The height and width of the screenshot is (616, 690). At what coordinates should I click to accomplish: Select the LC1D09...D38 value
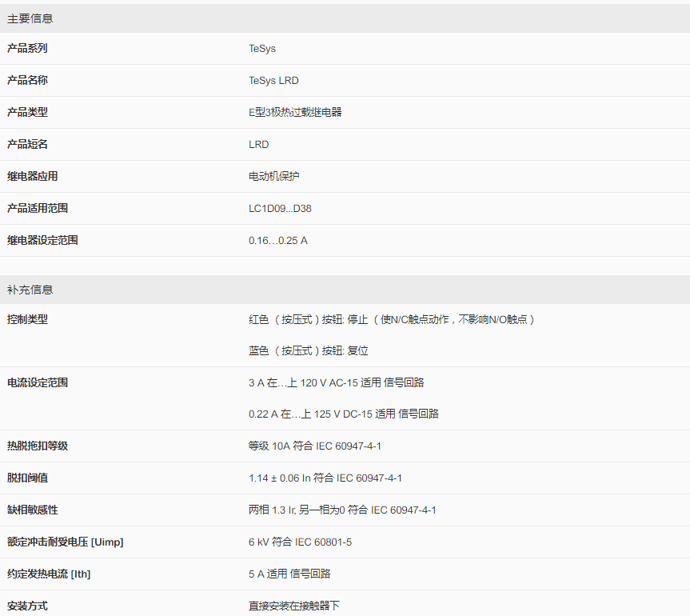pyautogui.click(x=281, y=208)
